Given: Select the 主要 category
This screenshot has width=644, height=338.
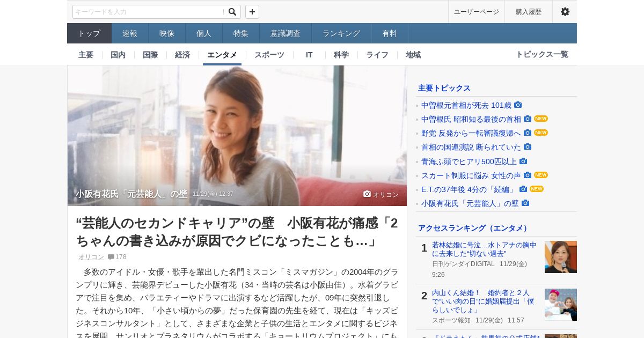Looking at the screenshot, I should tap(86, 55).
